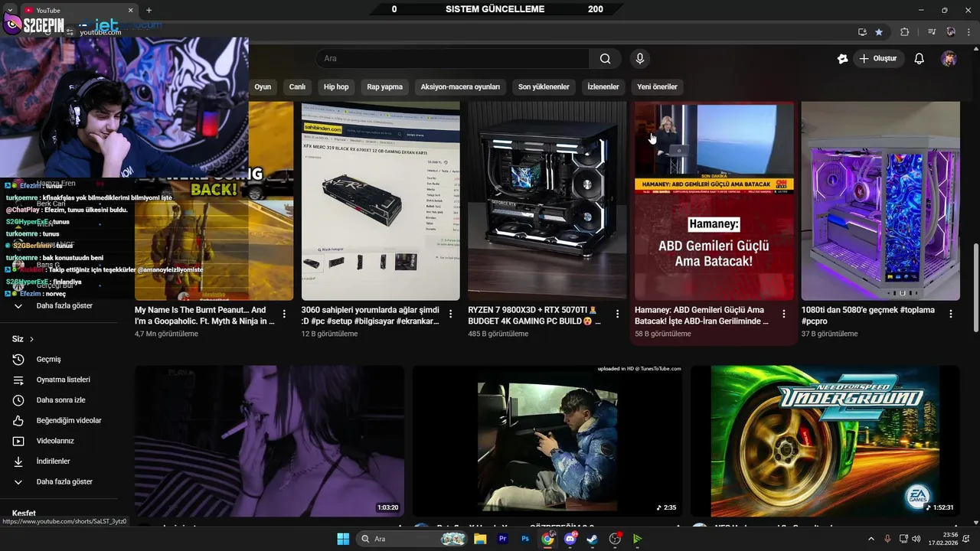Expand Siz section chevron in sidebar
Screen dimensions: 980x551
click(x=31, y=339)
